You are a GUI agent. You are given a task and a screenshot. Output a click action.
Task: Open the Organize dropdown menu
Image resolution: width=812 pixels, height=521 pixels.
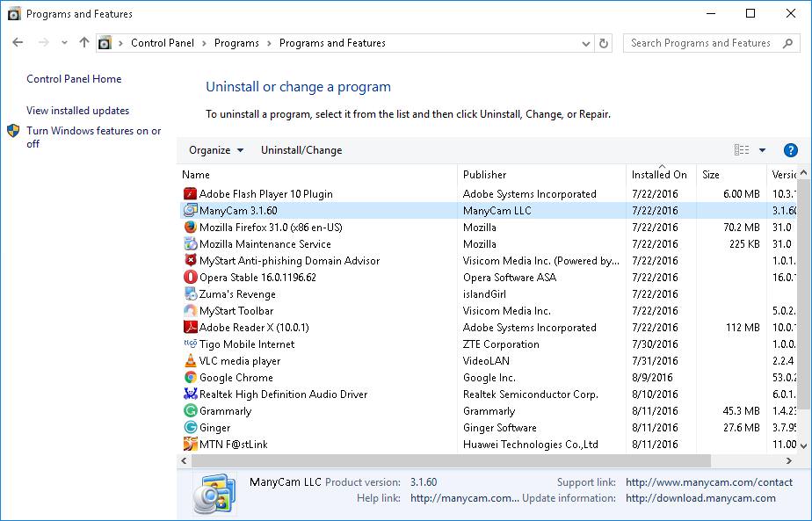coord(216,150)
